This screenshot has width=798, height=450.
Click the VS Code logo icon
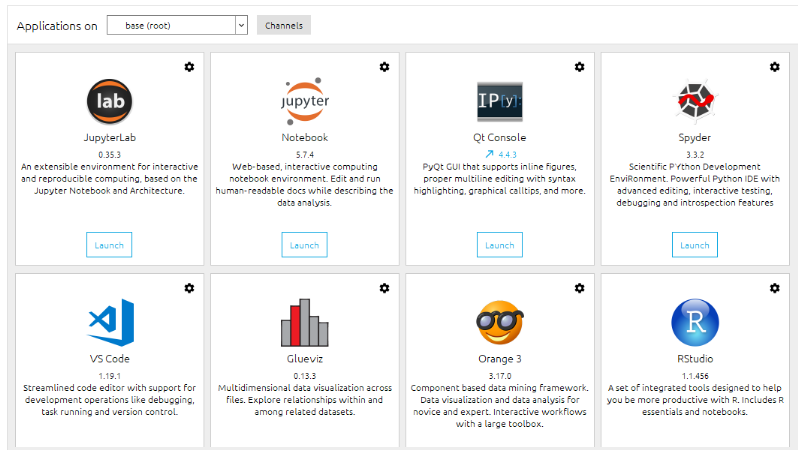pyautogui.click(x=109, y=322)
